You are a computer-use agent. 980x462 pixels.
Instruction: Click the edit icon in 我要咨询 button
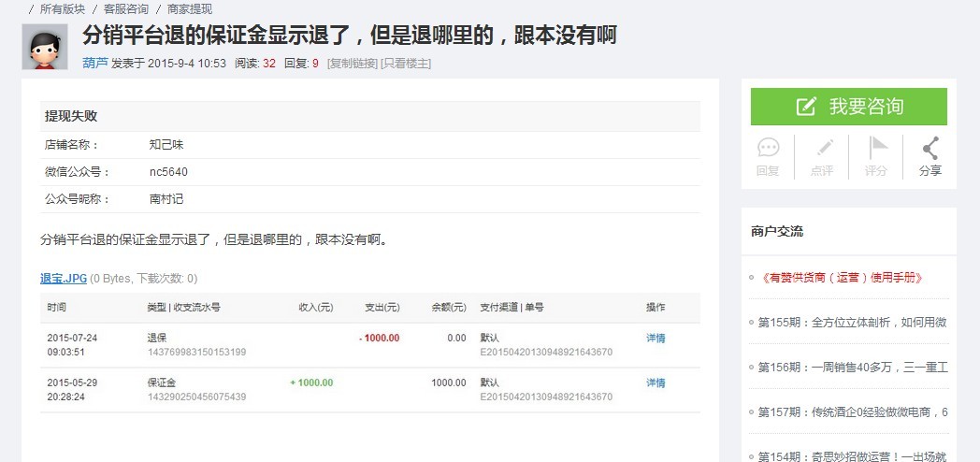pos(806,107)
